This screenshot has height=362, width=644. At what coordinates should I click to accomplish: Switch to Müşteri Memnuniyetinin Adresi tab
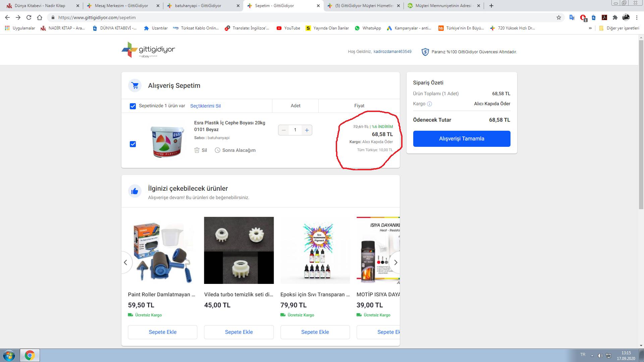pyautogui.click(x=443, y=6)
